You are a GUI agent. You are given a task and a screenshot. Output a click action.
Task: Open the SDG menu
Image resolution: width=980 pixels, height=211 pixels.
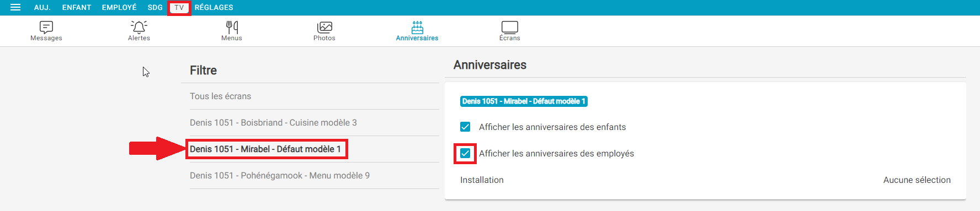point(155,8)
